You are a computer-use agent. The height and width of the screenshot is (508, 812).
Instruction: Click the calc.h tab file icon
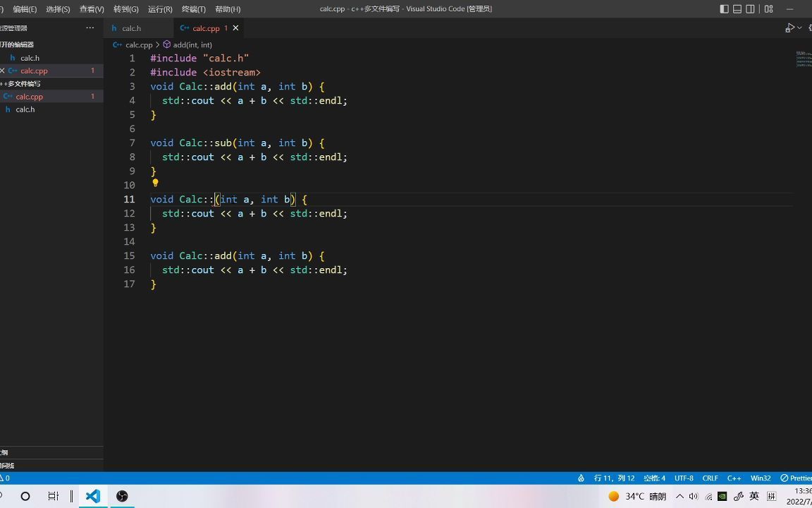pyautogui.click(x=114, y=28)
